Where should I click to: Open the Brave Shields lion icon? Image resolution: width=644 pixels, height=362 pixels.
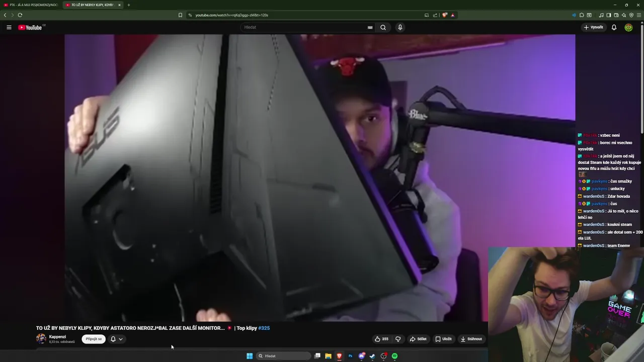[x=444, y=15]
